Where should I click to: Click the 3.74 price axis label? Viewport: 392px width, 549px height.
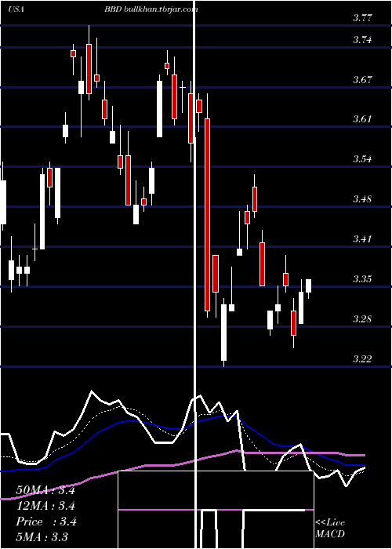coord(362,40)
